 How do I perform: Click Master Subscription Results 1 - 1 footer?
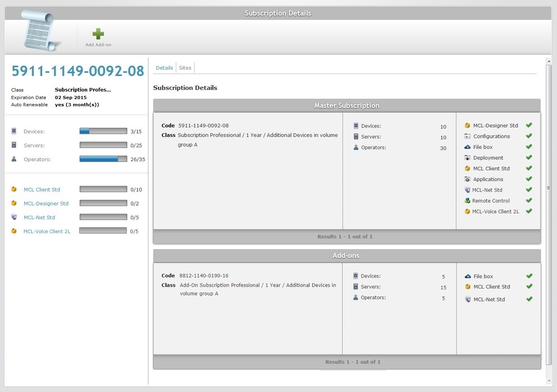click(x=347, y=236)
